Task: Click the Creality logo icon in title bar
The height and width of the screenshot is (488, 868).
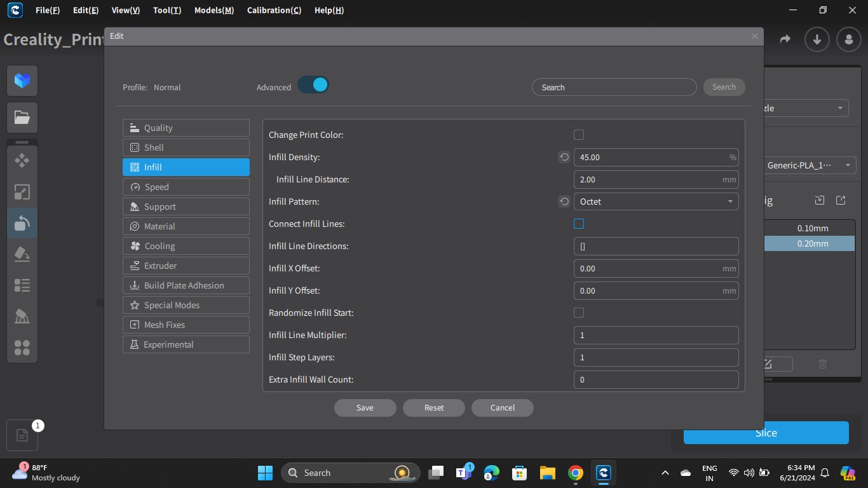Action: click(x=14, y=10)
